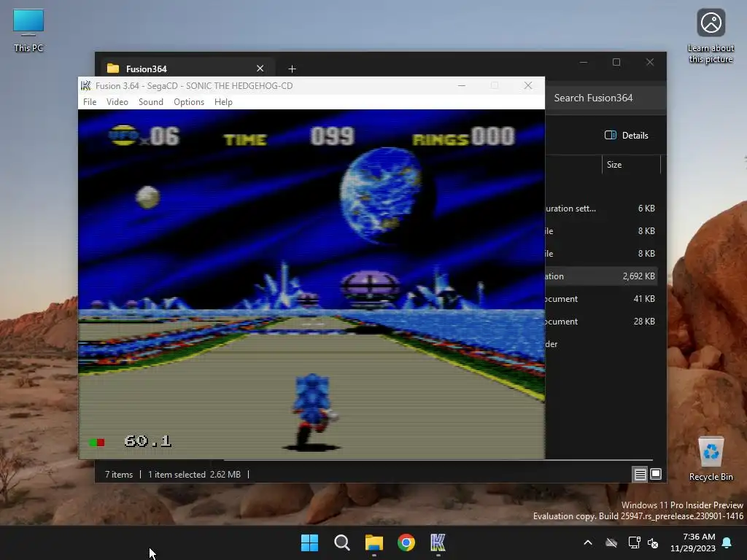Click '1 item selected 2.62 MB' status text
This screenshot has width=747, height=560.
point(194,474)
